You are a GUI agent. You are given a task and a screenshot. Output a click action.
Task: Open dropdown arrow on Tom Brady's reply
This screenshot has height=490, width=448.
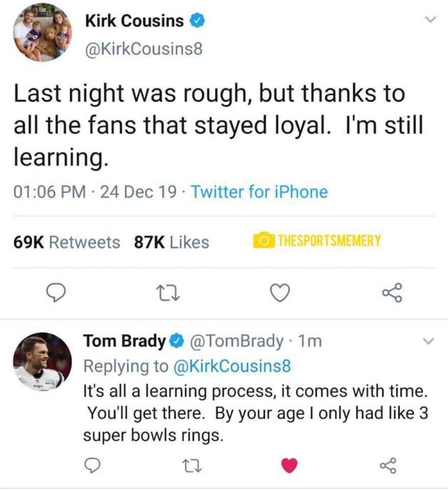[x=428, y=342]
